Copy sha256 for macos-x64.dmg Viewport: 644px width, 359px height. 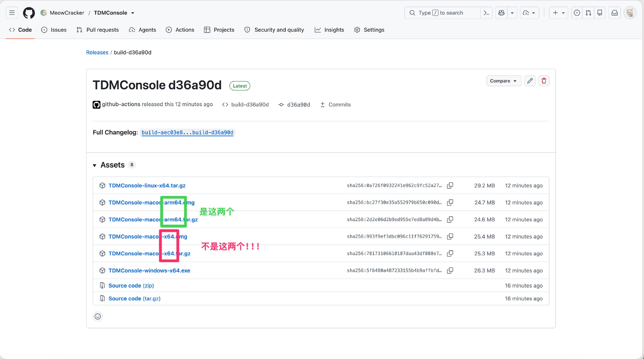pyautogui.click(x=450, y=236)
